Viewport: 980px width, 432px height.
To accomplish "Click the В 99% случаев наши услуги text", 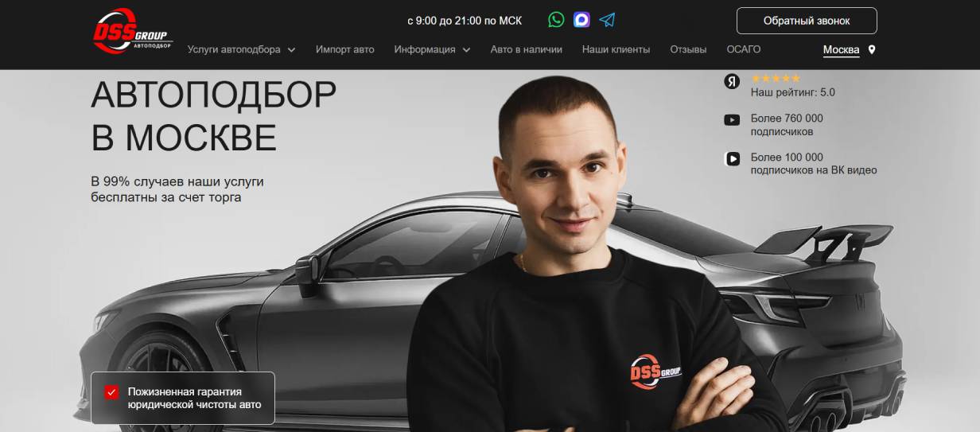I will coord(177,189).
